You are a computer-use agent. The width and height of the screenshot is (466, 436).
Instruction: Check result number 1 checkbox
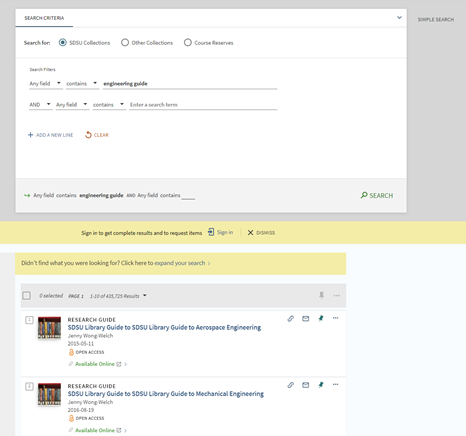29,320
